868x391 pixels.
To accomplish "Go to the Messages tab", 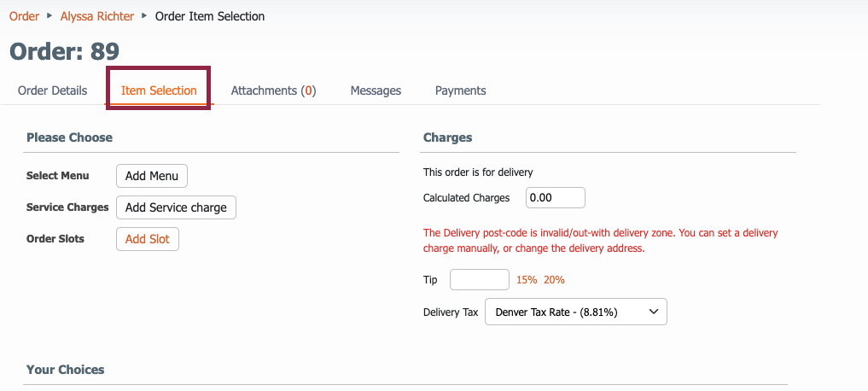I will click(376, 90).
